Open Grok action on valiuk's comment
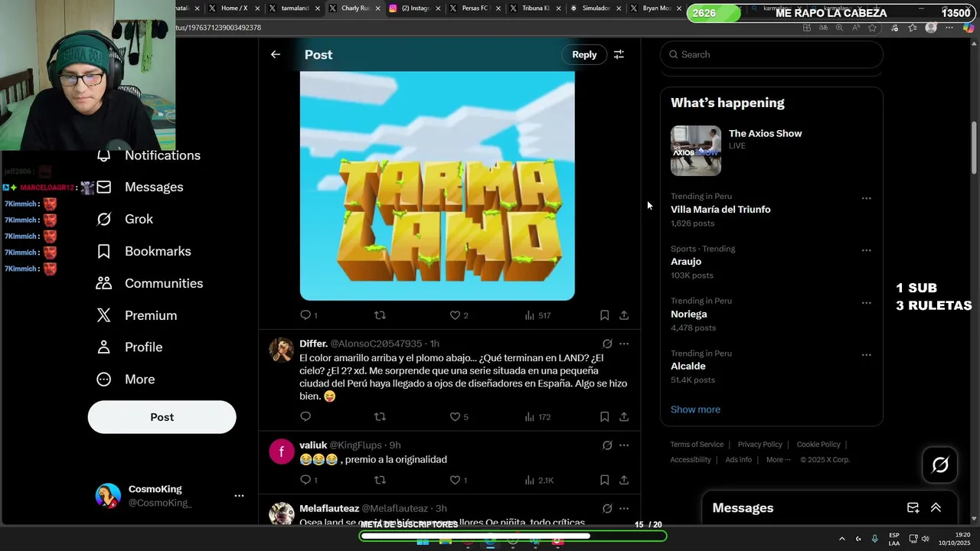This screenshot has width=980, height=551. [607, 445]
